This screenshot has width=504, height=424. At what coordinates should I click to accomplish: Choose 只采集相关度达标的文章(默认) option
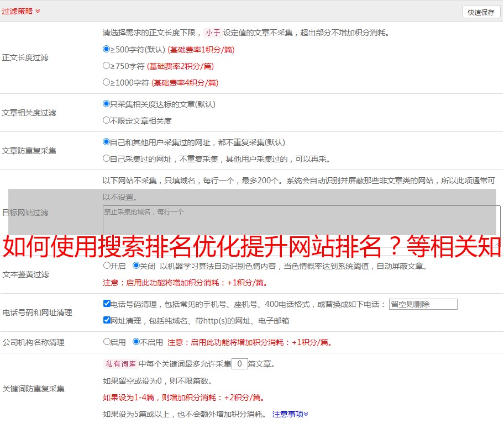point(106,104)
